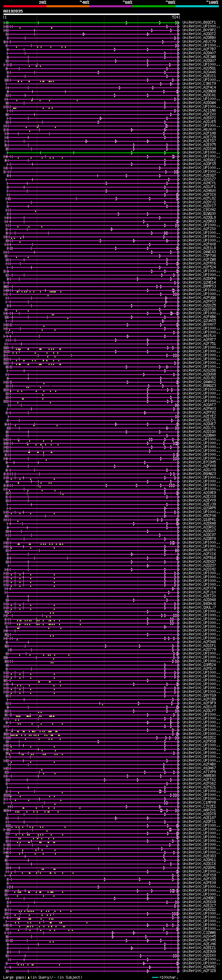Viewport: 222px width, 980px height.
Task: Click hit label UniRef100_B2WQ30
Action: [x=199, y=213]
